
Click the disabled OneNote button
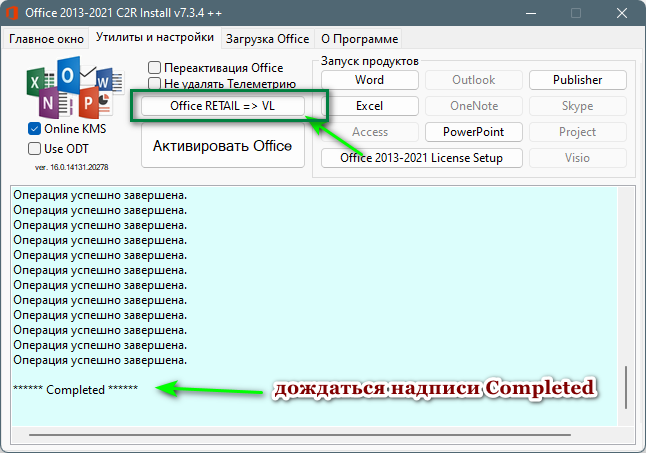473,106
